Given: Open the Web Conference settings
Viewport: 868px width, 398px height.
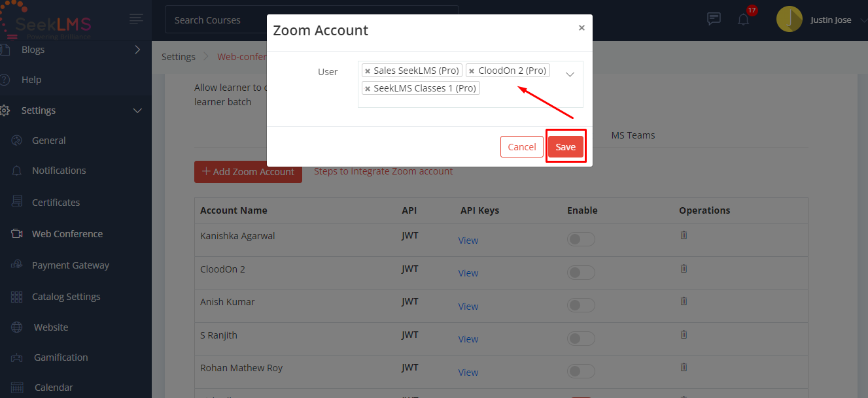Looking at the screenshot, I should [67, 233].
